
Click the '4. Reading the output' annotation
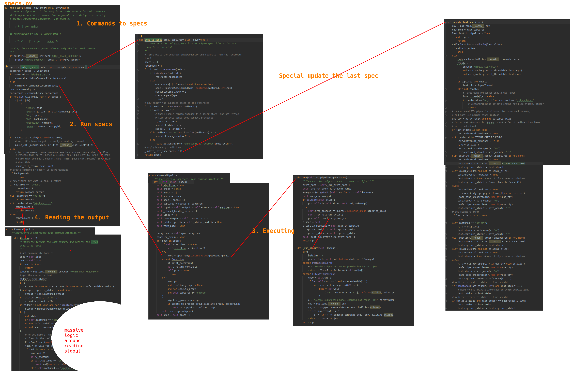(72, 217)
